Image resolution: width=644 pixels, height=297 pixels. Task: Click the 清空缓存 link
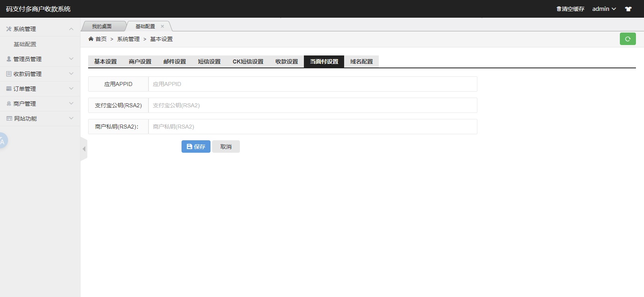tap(570, 9)
